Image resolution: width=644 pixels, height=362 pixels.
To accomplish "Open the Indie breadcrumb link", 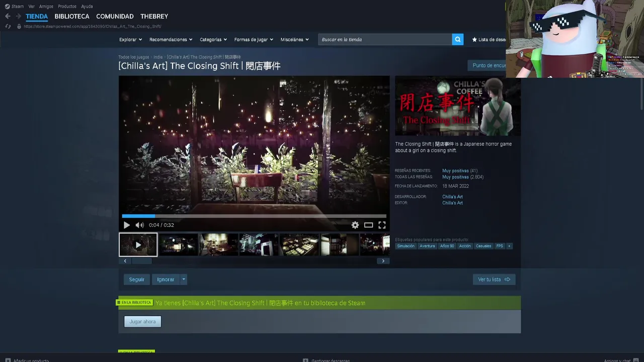I will click(158, 57).
